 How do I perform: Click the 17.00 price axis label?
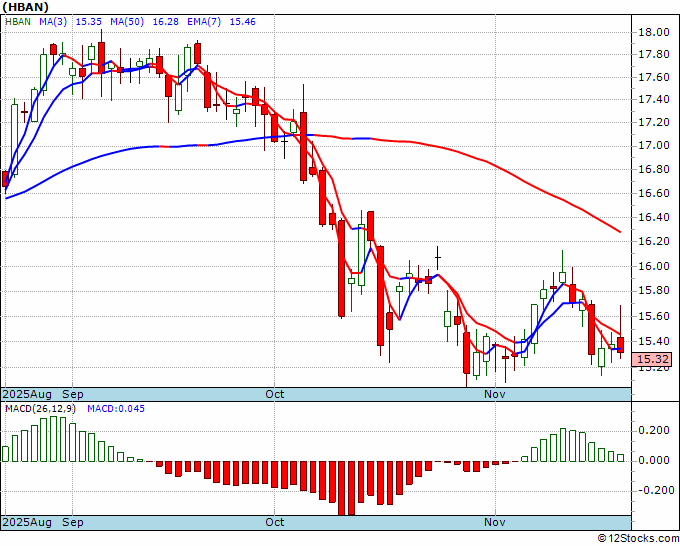[653, 145]
